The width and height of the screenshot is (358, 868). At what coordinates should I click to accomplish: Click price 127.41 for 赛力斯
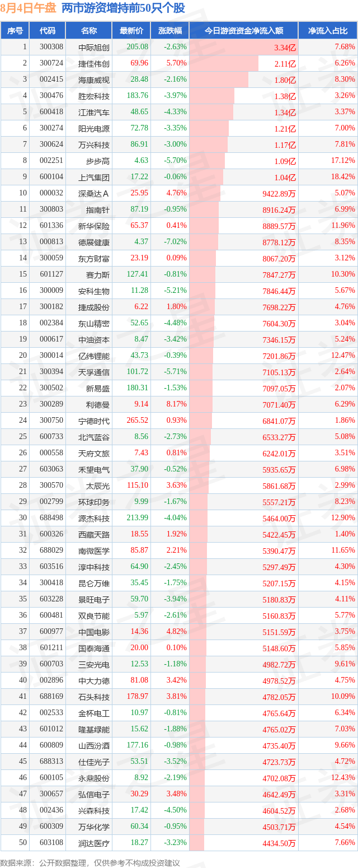click(138, 274)
